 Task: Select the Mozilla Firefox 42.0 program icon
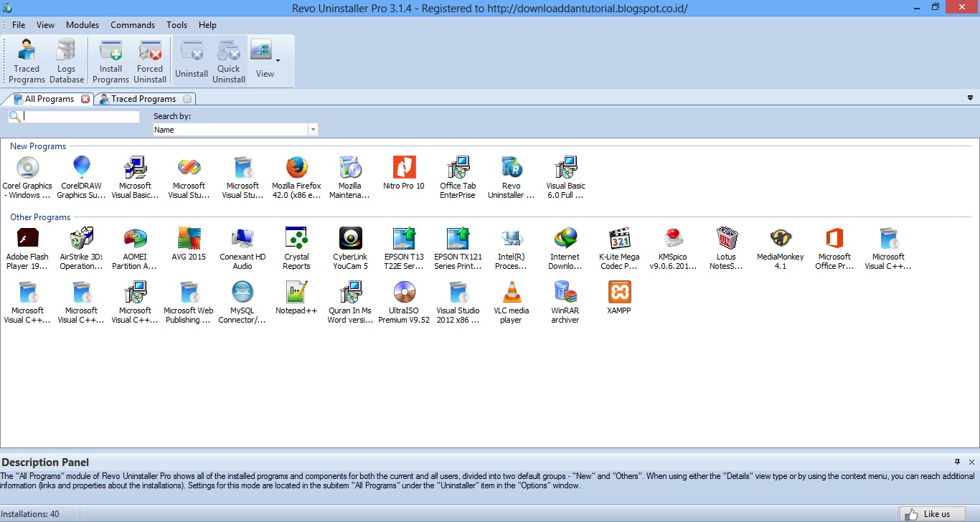[296, 170]
